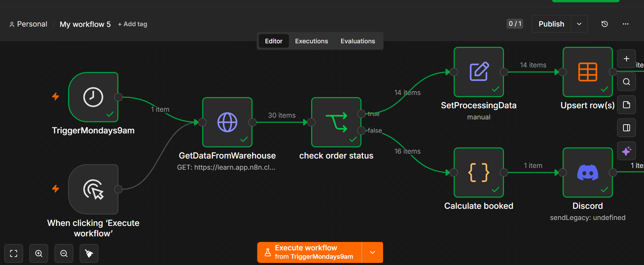Click the false output of check order status

[361, 131]
